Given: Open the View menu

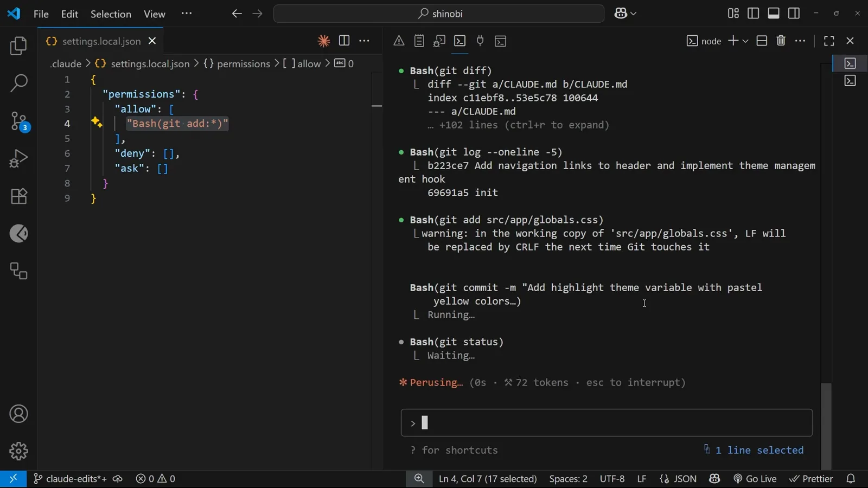Looking at the screenshot, I should click(155, 14).
